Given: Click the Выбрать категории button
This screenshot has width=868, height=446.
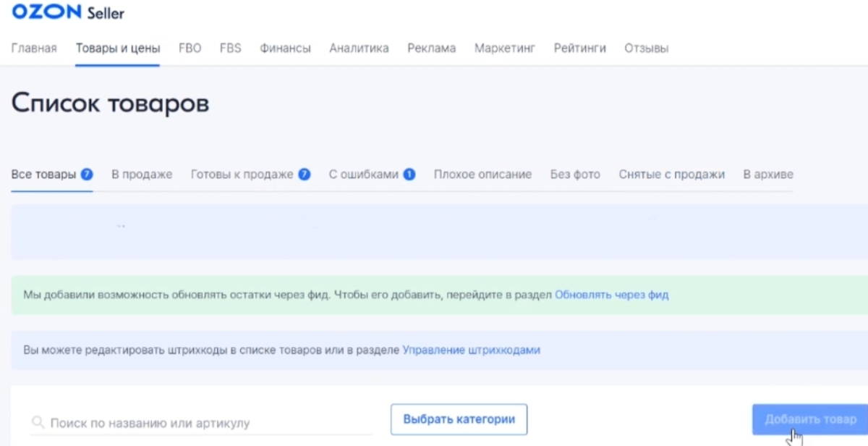Looking at the screenshot, I should (x=459, y=419).
